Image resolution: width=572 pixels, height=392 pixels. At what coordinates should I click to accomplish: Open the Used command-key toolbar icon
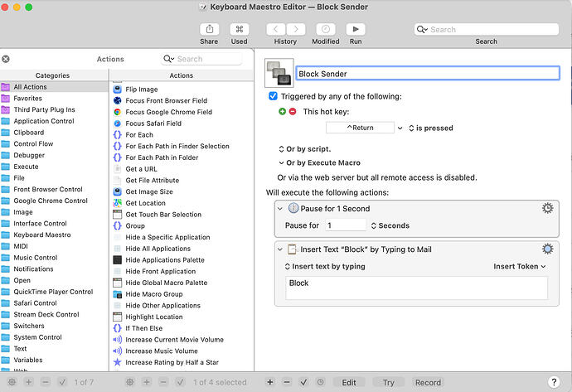coord(240,29)
